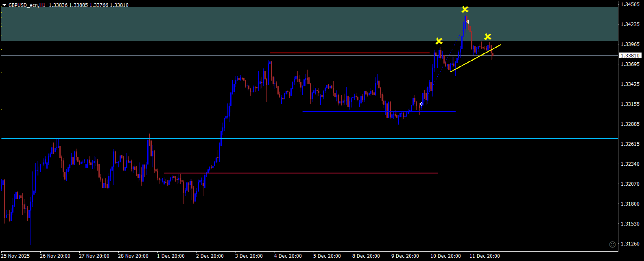Click the 1.34505 price on the scale
The height and width of the screenshot is (261, 644).
(630, 4)
